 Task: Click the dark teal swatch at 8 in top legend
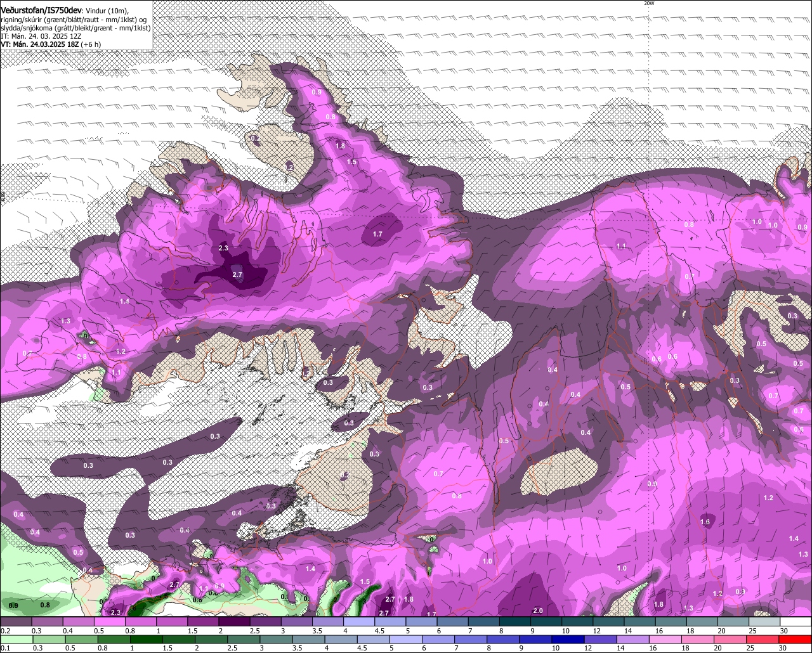515,621
